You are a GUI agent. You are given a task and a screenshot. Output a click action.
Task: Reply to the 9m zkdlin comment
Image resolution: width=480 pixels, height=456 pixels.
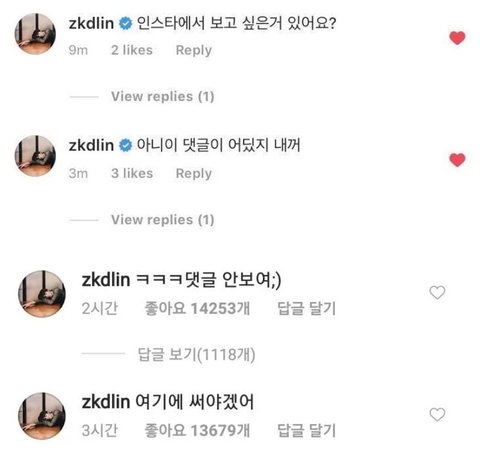point(194,50)
